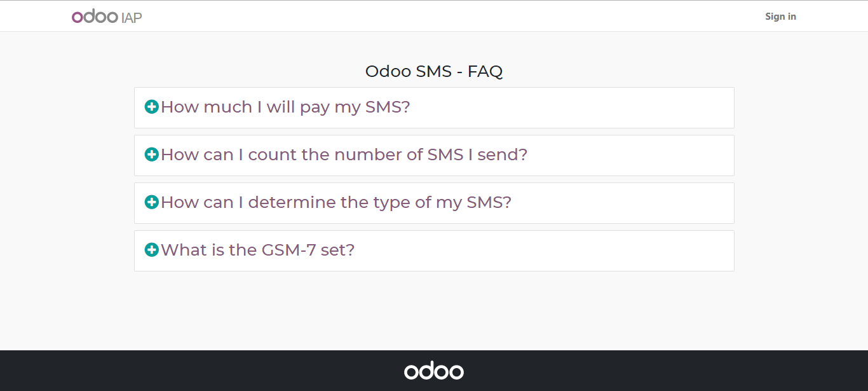Click the plus icon beside "What is the GSM-7 set?"

click(151, 250)
